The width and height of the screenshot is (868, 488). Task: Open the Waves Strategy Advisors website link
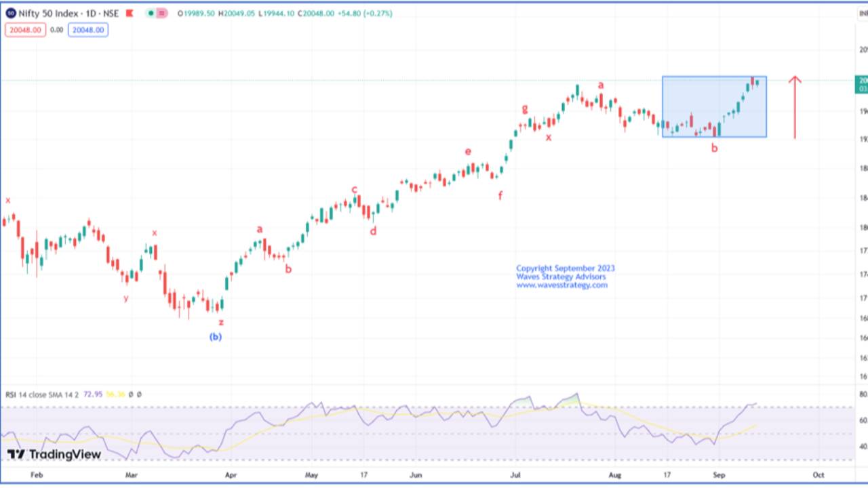point(563,285)
